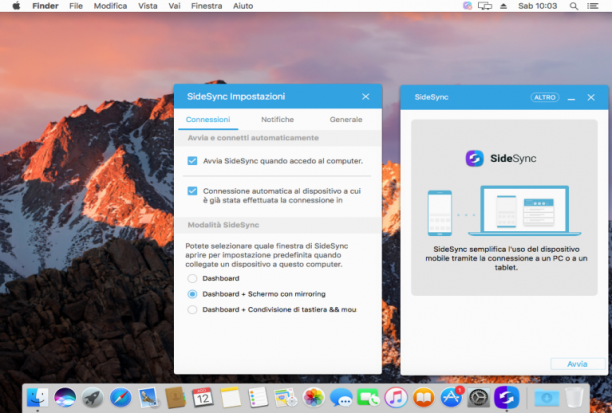The height and width of the screenshot is (413, 612).
Task: Open iTunes music note icon
Action: click(396, 397)
